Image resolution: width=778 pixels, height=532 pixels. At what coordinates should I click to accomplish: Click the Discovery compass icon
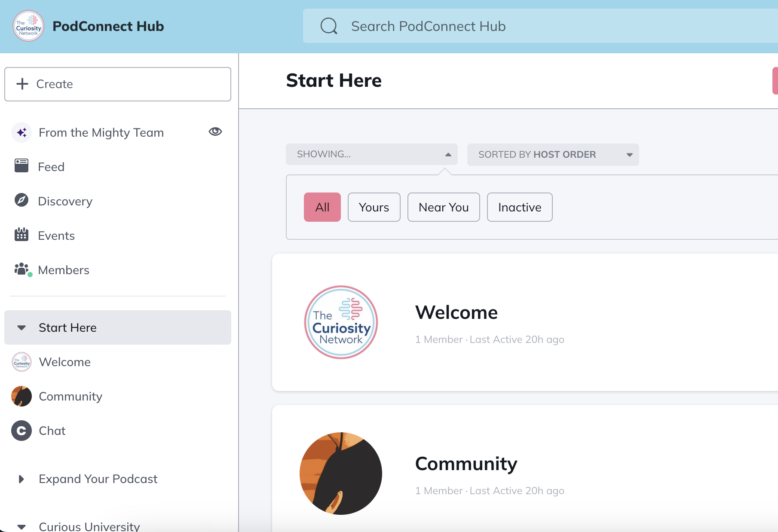[21, 200]
